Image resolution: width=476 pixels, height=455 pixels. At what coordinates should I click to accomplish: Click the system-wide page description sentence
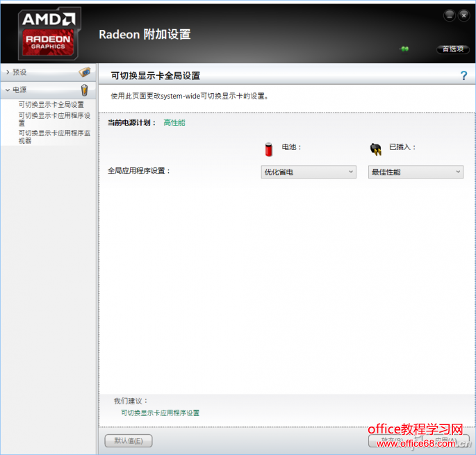(190, 97)
